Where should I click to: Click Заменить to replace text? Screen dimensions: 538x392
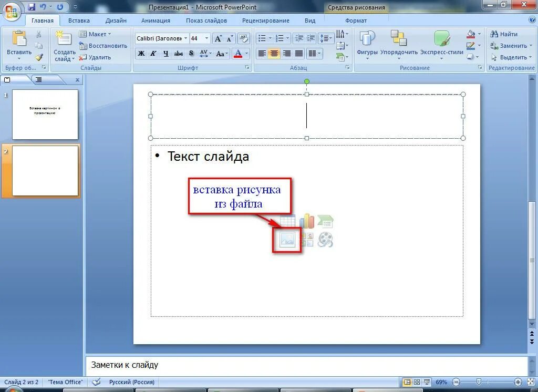point(511,46)
